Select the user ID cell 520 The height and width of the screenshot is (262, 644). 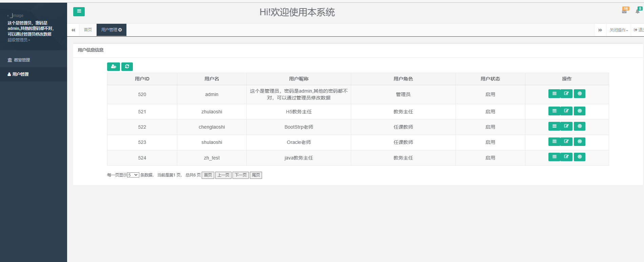coord(142,94)
